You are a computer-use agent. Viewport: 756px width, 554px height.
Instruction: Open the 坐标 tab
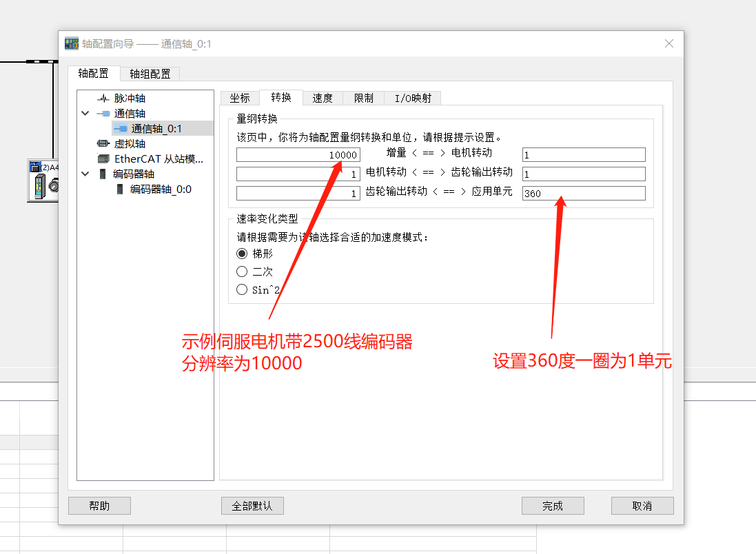point(240,99)
